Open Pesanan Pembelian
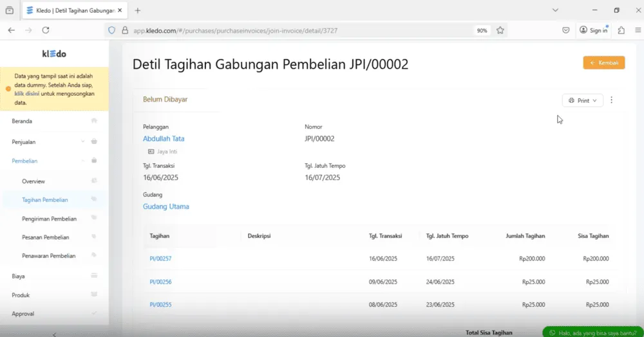The image size is (644, 337). coord(46,237)
